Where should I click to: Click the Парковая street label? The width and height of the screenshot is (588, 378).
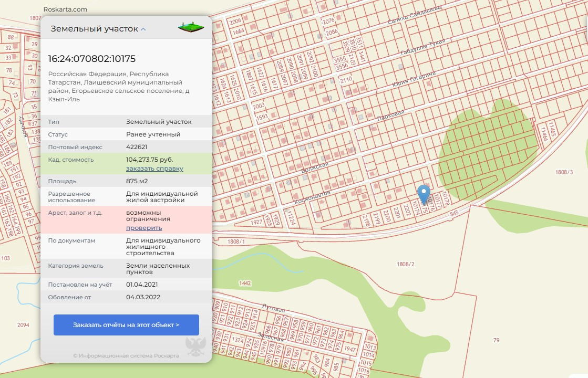[x=391, y=115]
